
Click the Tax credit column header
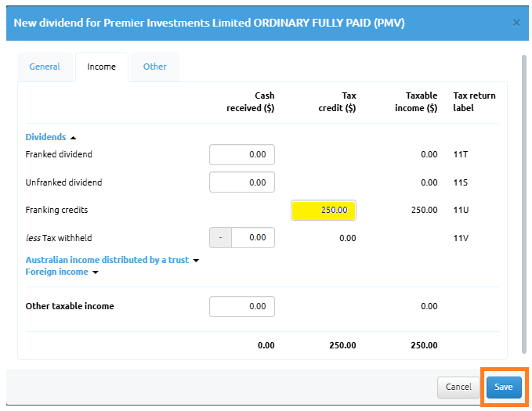click(337, 102)
